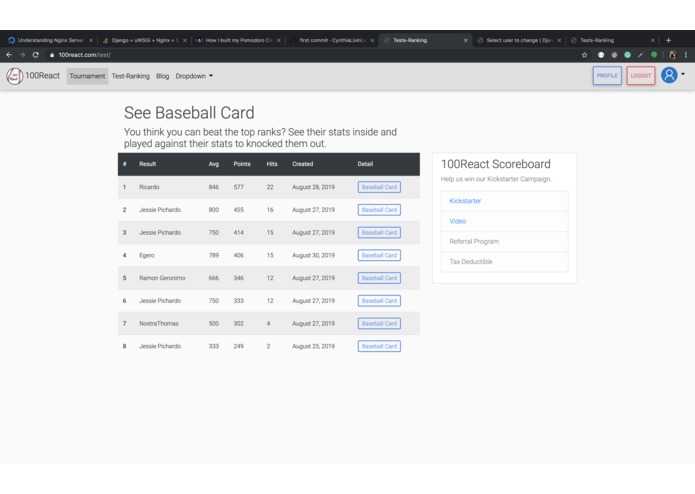Viewport: 695px width, 494px height.
Task: Click the date August 25, 2019
Action: pos(313,346)
